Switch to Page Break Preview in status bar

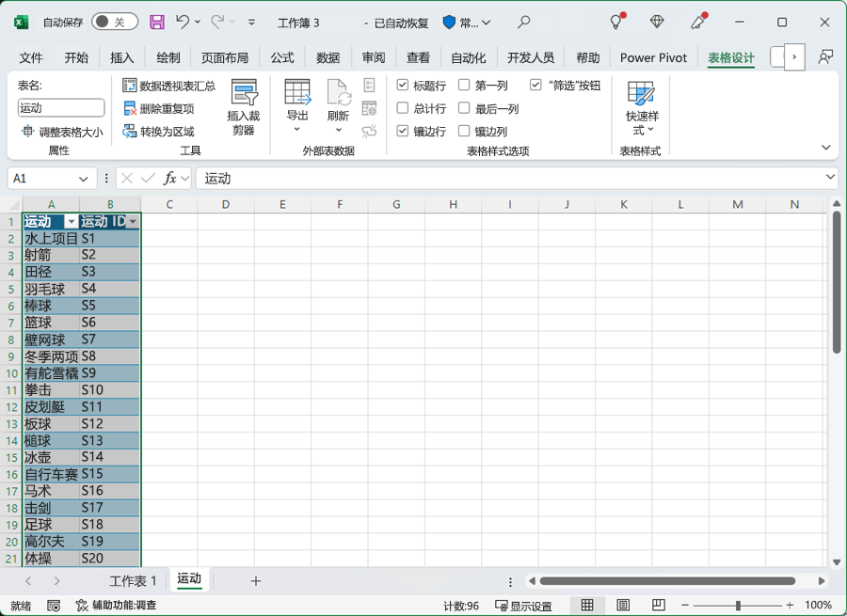(x=659, y=606)
